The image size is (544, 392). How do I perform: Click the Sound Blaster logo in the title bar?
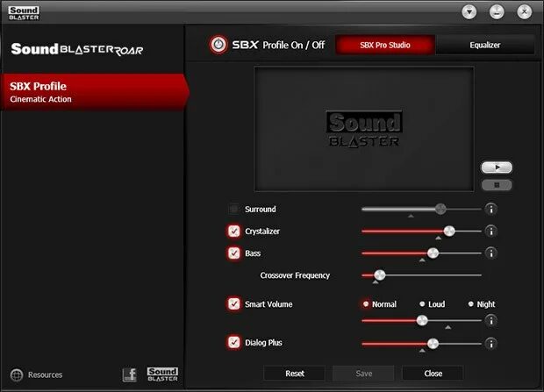click(24, 13)
